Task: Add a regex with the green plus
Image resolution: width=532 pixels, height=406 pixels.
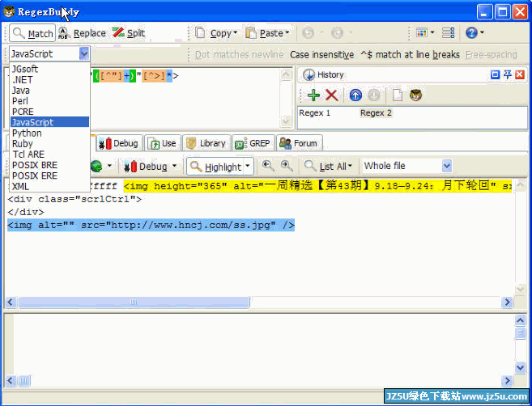Action: click(x=313, y=95)
